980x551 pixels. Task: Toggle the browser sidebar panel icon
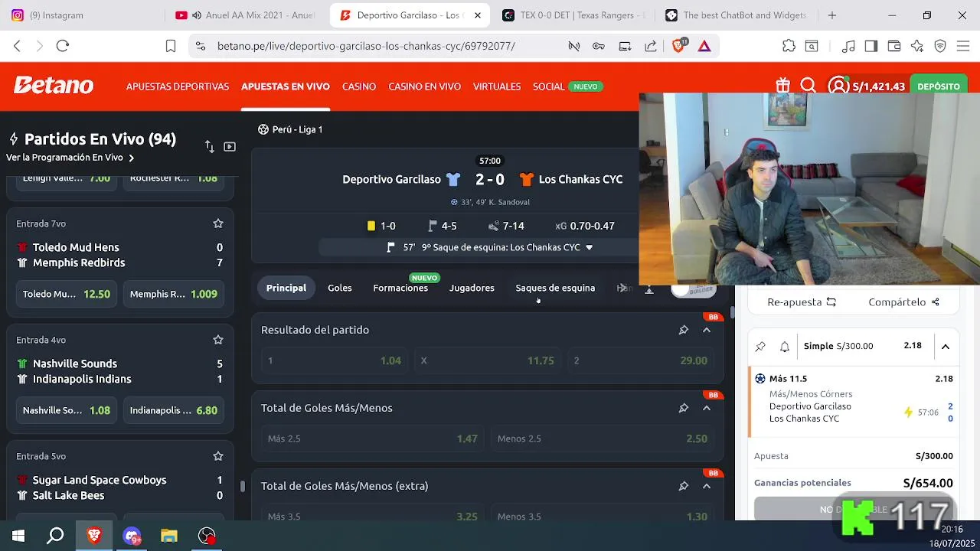[x=871, y=46]
